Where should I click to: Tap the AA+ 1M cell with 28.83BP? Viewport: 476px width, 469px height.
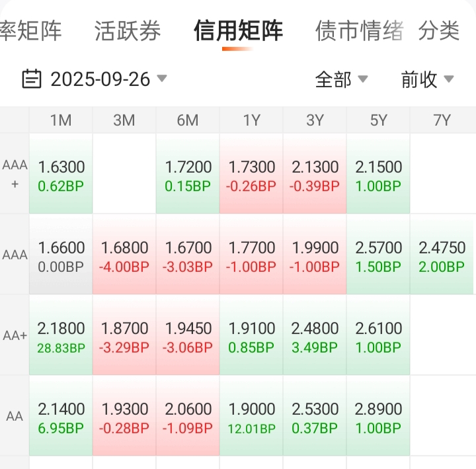(61, 336)
